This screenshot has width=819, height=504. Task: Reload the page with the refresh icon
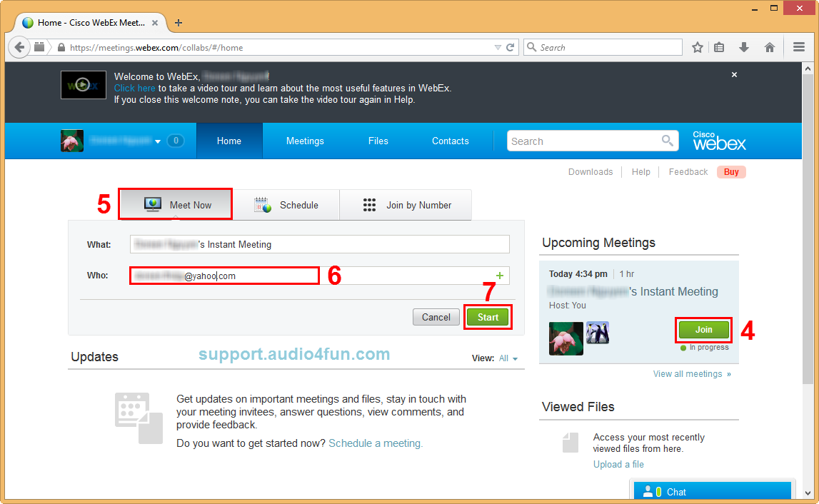click(511, 48)
